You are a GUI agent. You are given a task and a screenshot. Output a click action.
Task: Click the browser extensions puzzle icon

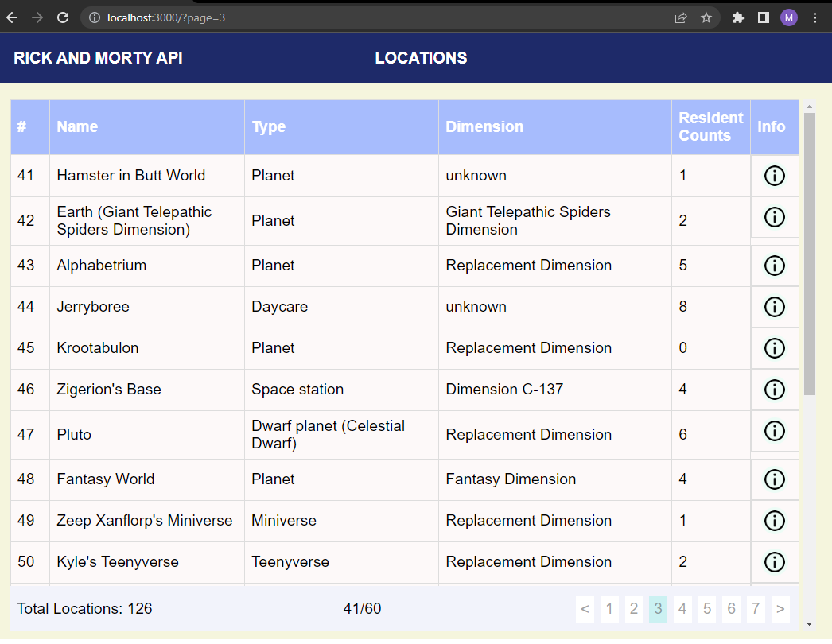tap(737, 17)
